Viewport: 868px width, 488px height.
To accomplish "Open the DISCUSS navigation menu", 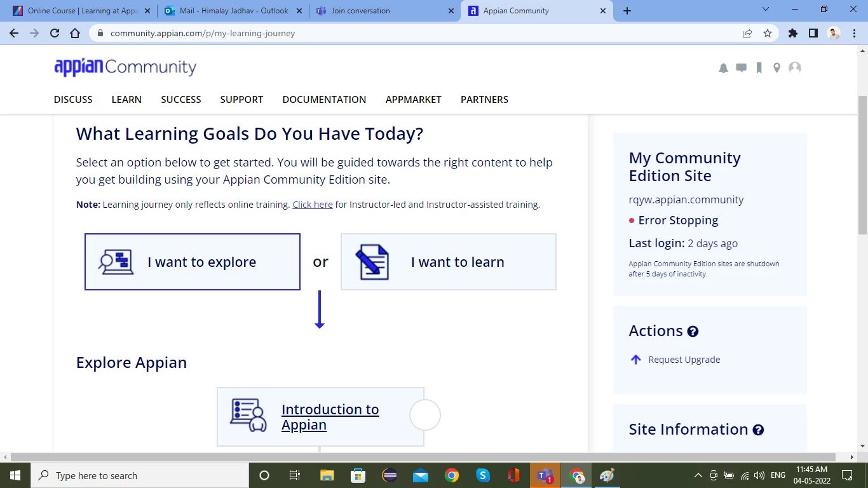I will point(73,100).
